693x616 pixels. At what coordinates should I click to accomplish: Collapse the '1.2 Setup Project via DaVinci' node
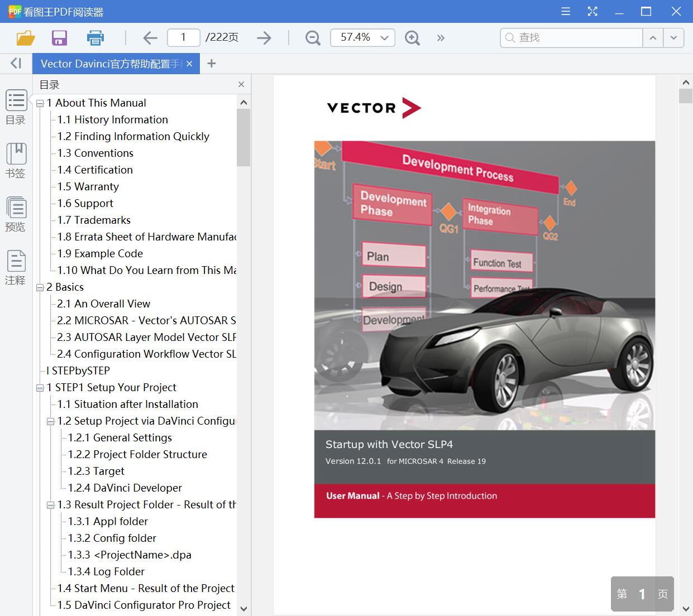51,422
